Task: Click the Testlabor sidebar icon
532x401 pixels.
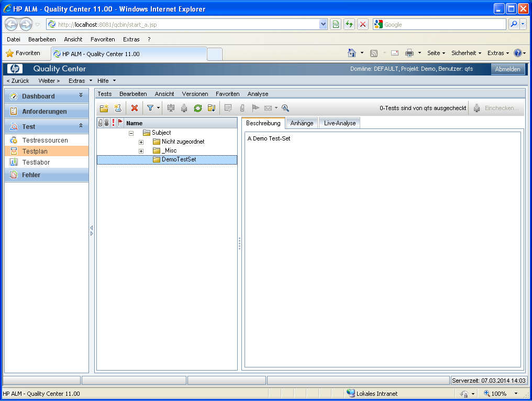Action: pos(14,162)
